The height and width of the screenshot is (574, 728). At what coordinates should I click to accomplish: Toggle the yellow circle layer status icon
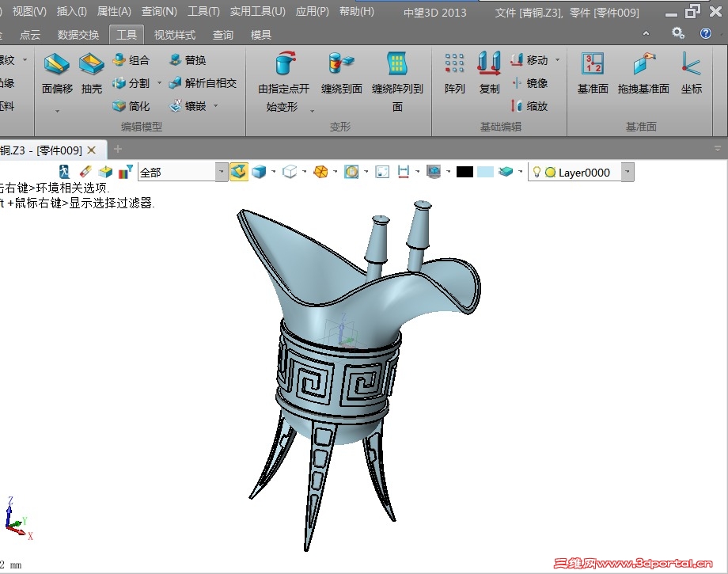(550, 173)
